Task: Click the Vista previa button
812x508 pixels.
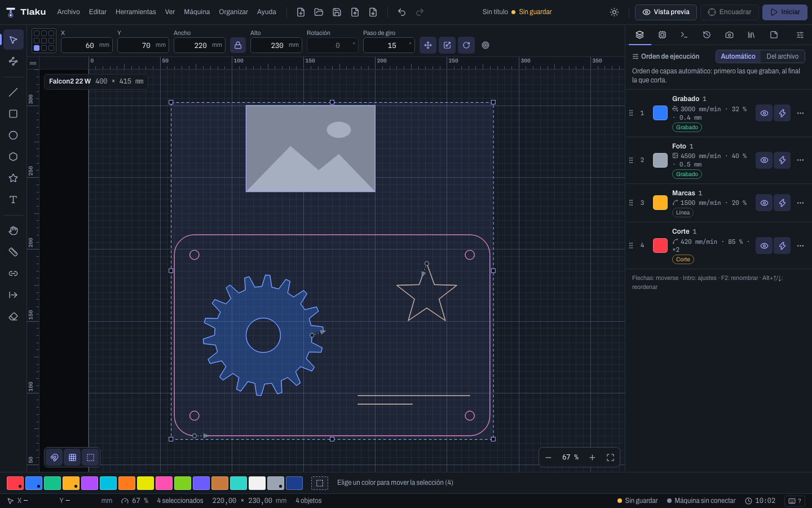Action: pos(666,12)
